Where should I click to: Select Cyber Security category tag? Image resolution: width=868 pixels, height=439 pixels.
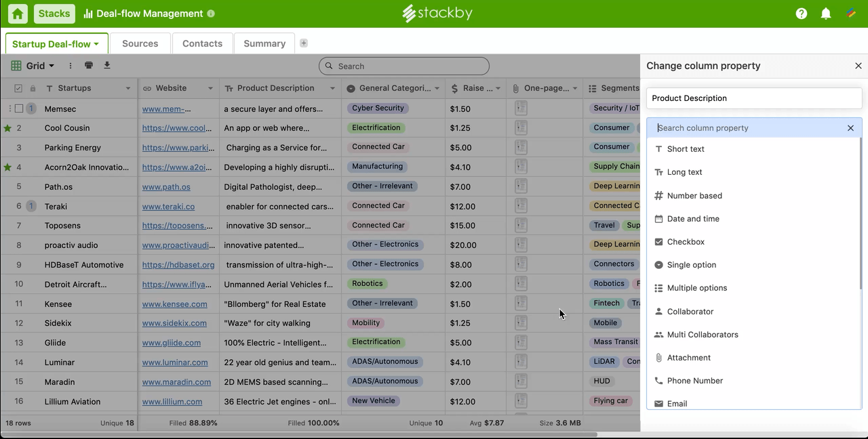coord(378,108)
